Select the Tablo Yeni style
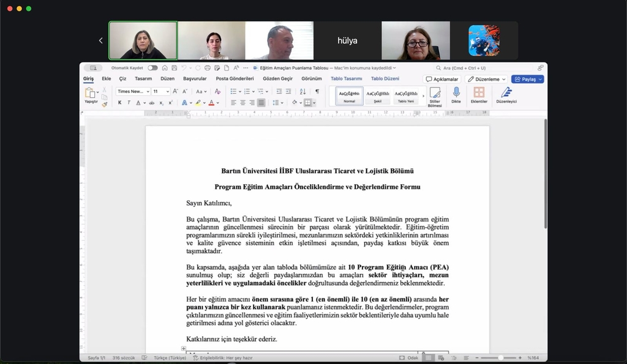The image size is (627, 364). point(406,96)
